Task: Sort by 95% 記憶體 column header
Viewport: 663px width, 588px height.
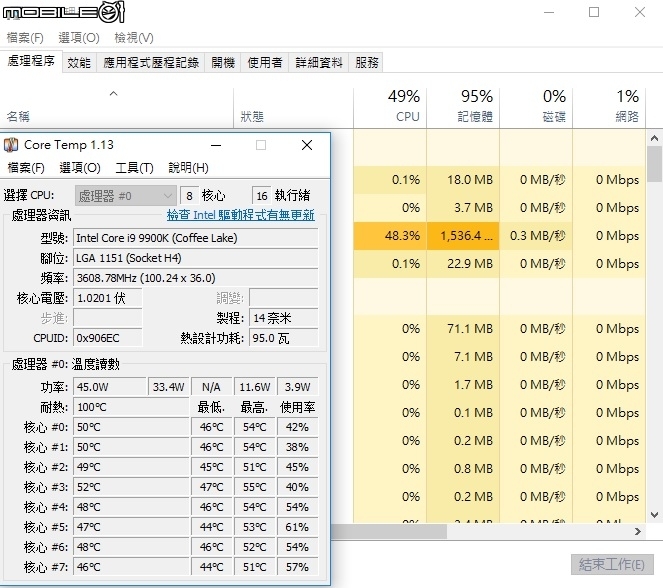Action: (463, 107)
